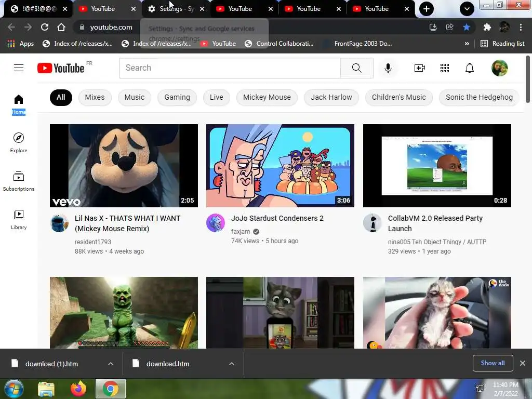Click Show all downloads button
The image size is (532, 399).
[493, 363]
